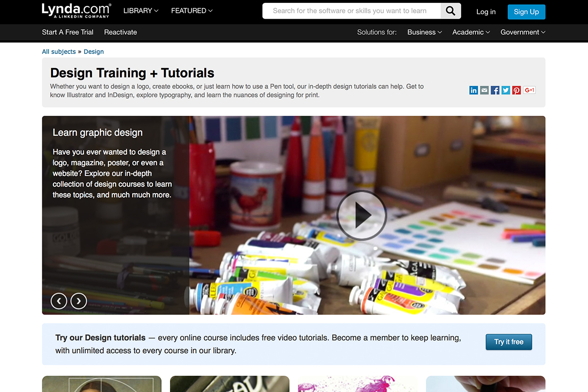Expand Business solutions dropdown
The width and height of the screenshot is (588, 392).
pos(424,32)
